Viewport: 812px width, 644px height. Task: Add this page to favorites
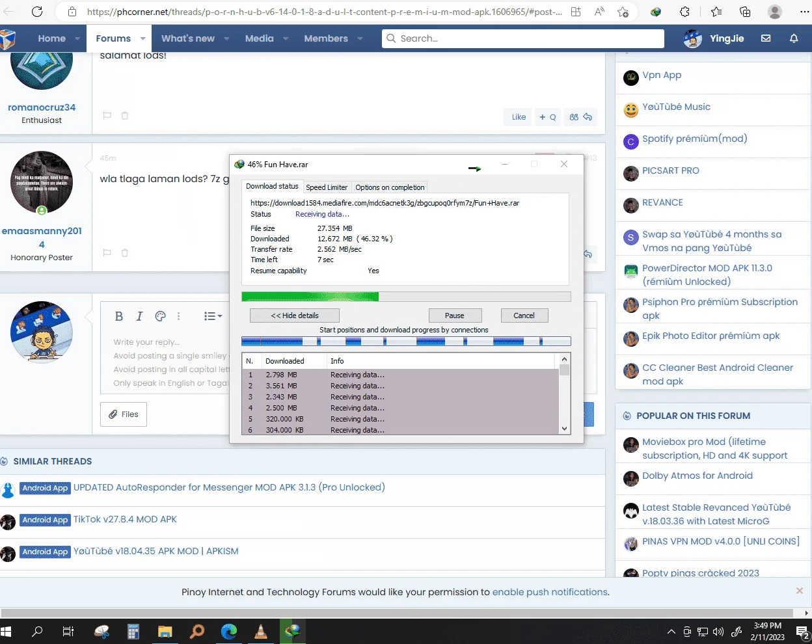click(x=623, y=12)
